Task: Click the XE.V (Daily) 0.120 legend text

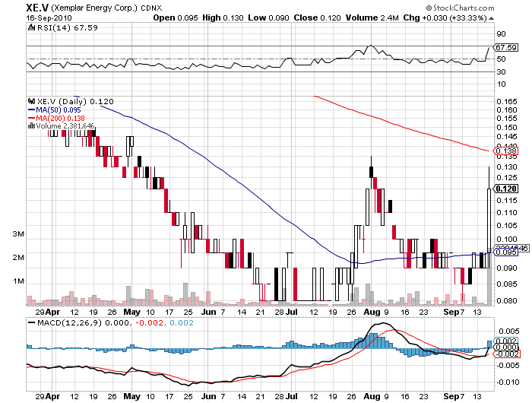Action: click(75, 101)
